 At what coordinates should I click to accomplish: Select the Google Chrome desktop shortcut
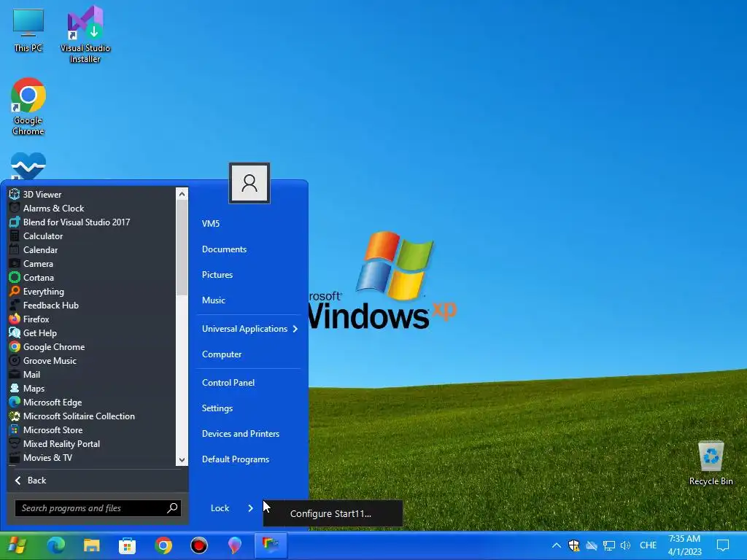pyautogui.click(x=28, y=106)
